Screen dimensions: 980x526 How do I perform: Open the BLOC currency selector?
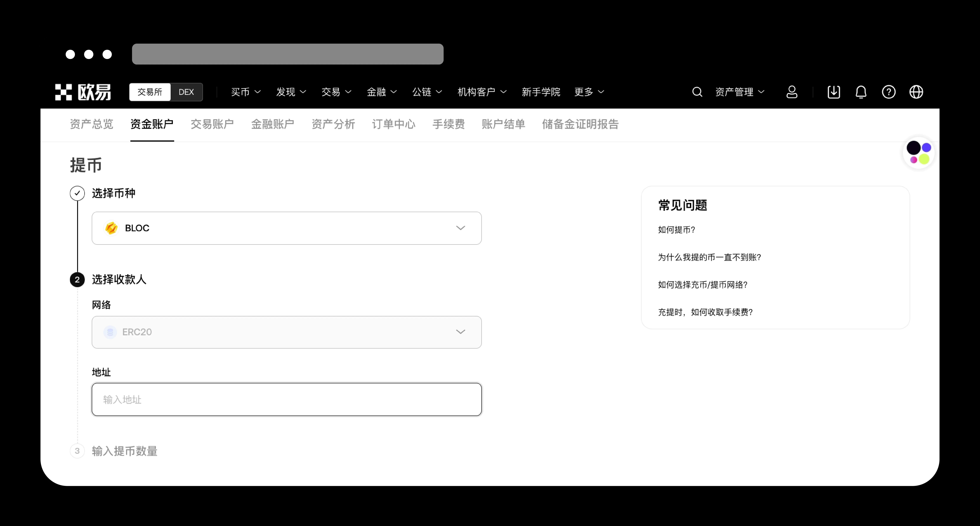(x=286, y=228)
